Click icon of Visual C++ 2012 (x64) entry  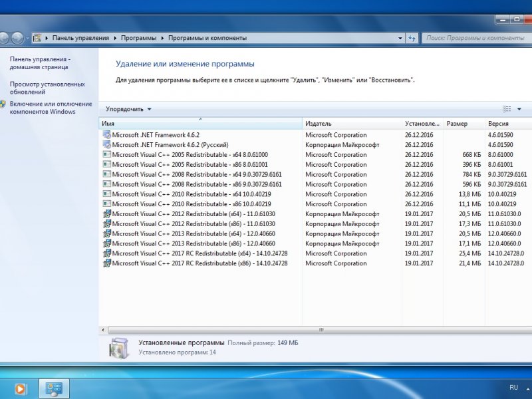pos(106,213)
